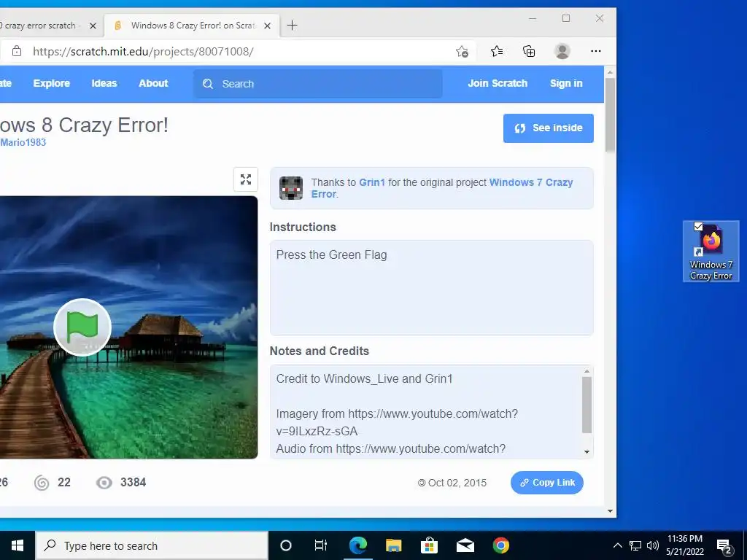
Task: Click the taskbar search box
Action: [152, 545]
